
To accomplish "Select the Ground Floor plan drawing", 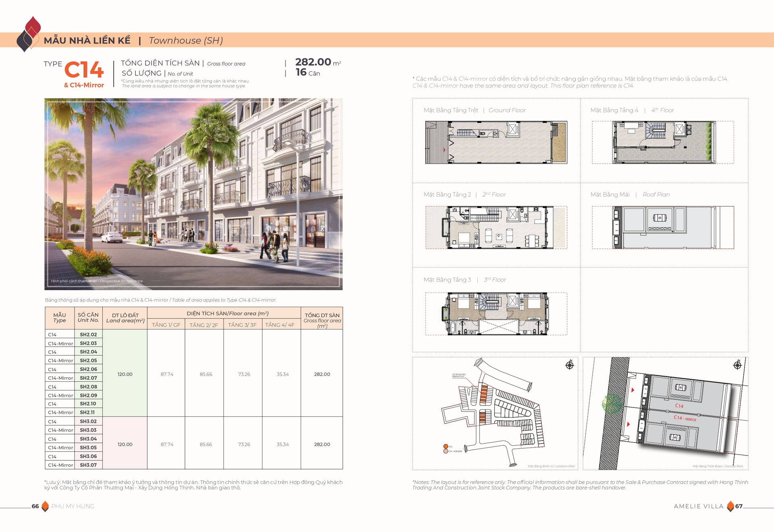I will click(496, 142).
